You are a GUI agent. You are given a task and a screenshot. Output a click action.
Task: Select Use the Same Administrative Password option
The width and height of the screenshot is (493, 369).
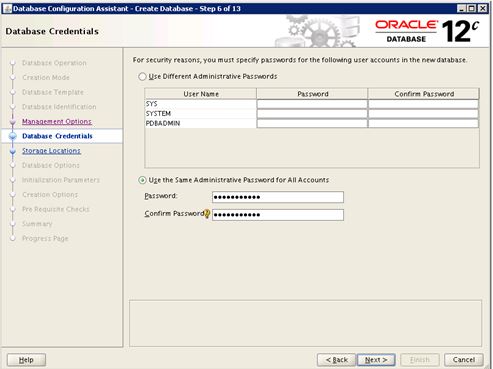click(x=142, y=180)
